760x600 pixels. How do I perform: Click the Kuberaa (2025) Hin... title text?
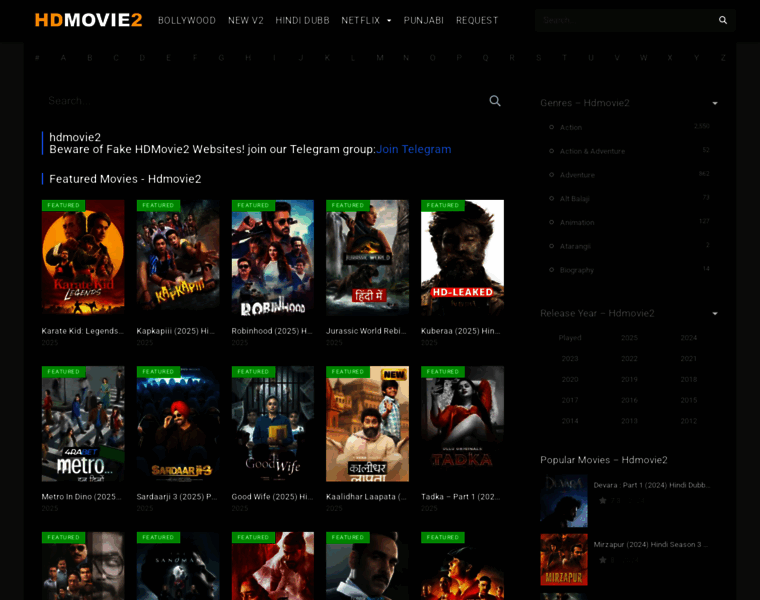[x=460, y=331]
